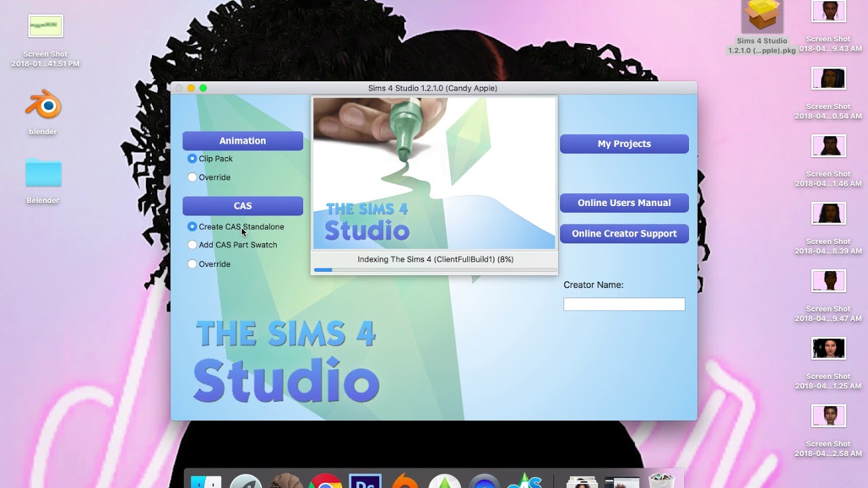Open Online Creator Support
Image resolution: width=868 pixels, height=488 pixels.
coord(624,233)
